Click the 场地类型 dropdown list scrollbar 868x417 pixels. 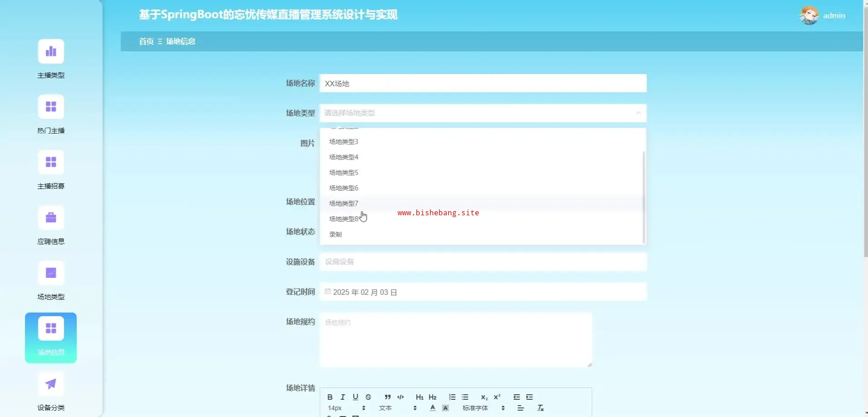click(x=644, y=197)
